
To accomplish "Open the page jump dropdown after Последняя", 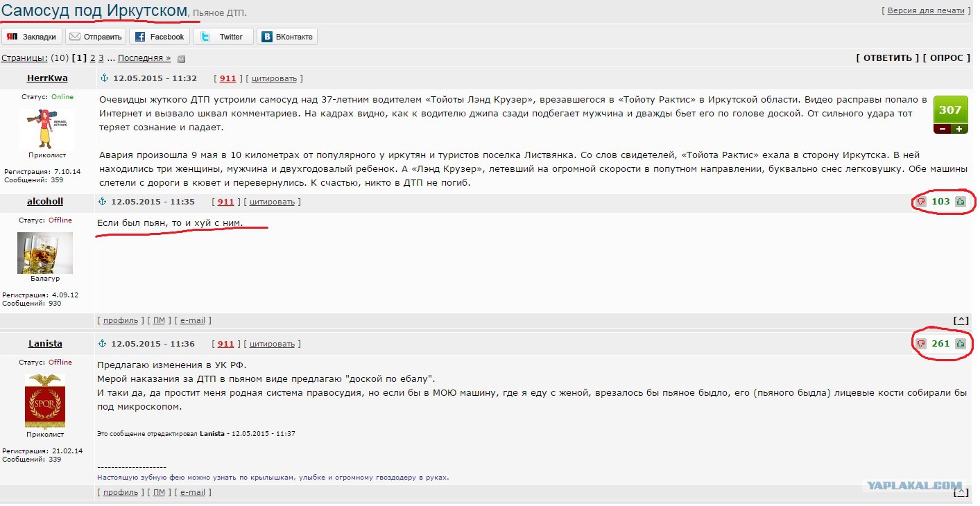I will tap(181, 59).
